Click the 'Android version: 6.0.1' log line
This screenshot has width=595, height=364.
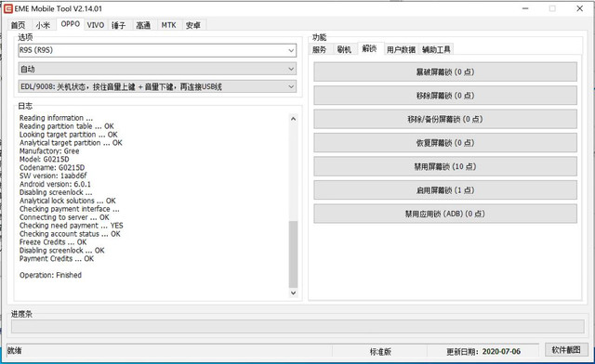point(55,184)
